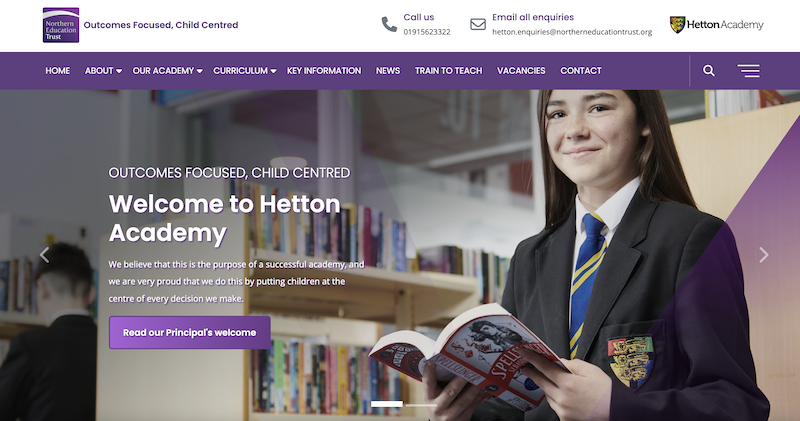Viewport: 800px width, 421px height.
Task: Select the second carousel slide indicator
Action: point(421,404)
